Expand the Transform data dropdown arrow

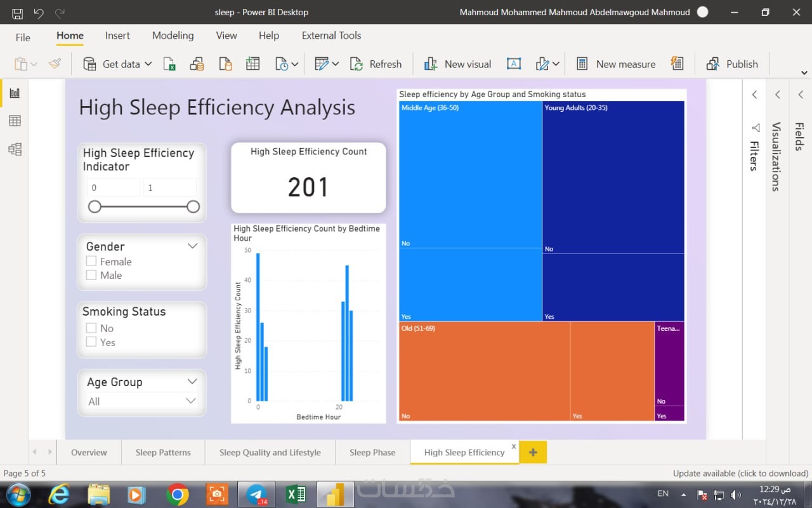[x=335, y=64]
